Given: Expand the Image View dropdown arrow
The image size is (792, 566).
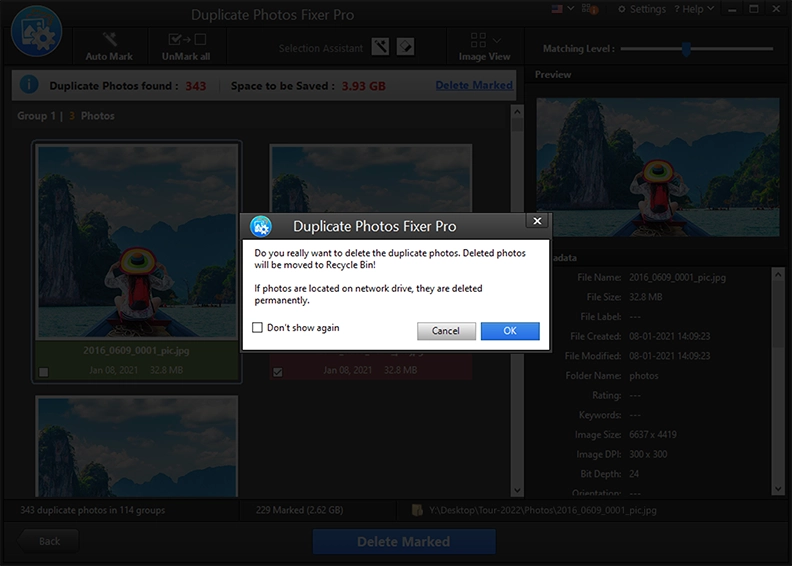Looking at the screenshot, I should coord(497,40).
